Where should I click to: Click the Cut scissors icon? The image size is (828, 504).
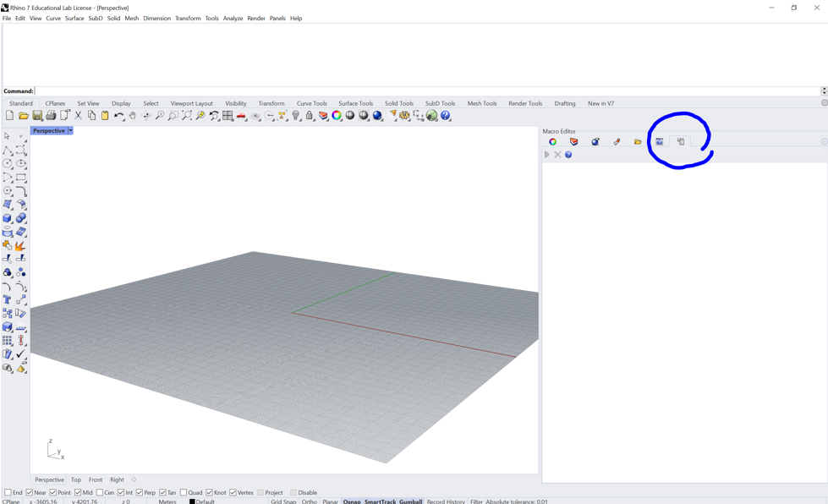78,116
